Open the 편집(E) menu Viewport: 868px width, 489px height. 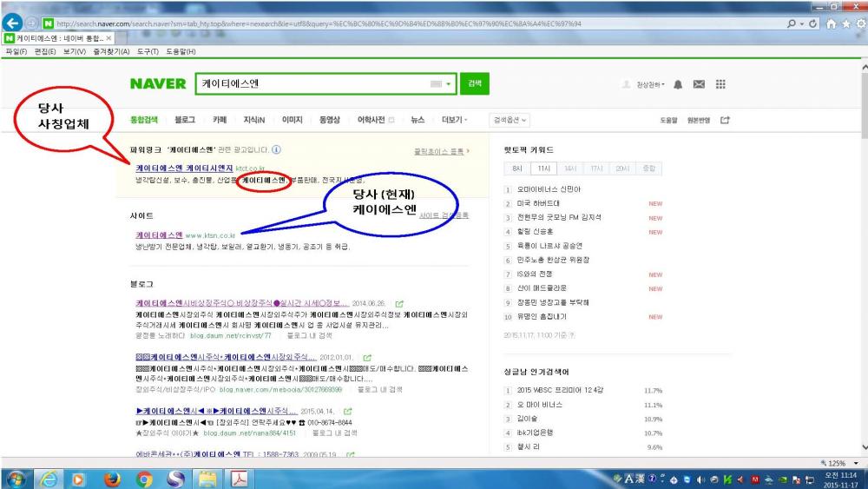[x=45, y=51]
